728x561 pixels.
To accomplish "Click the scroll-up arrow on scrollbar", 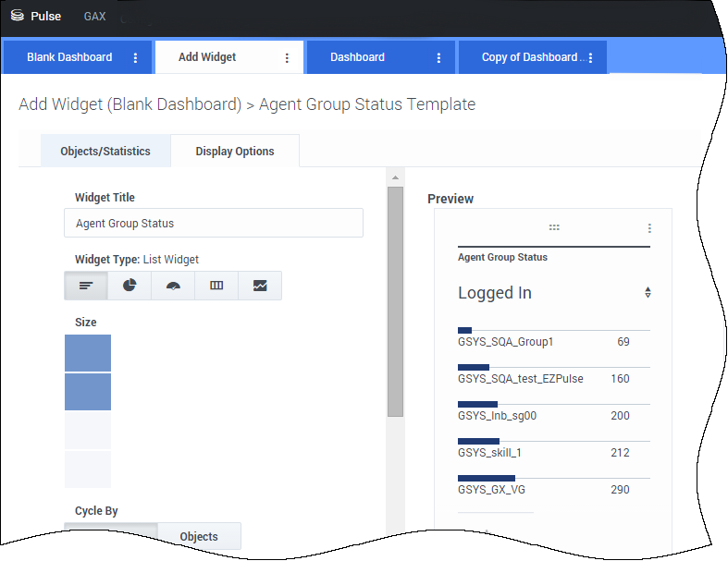I will (x=395, y=177).
